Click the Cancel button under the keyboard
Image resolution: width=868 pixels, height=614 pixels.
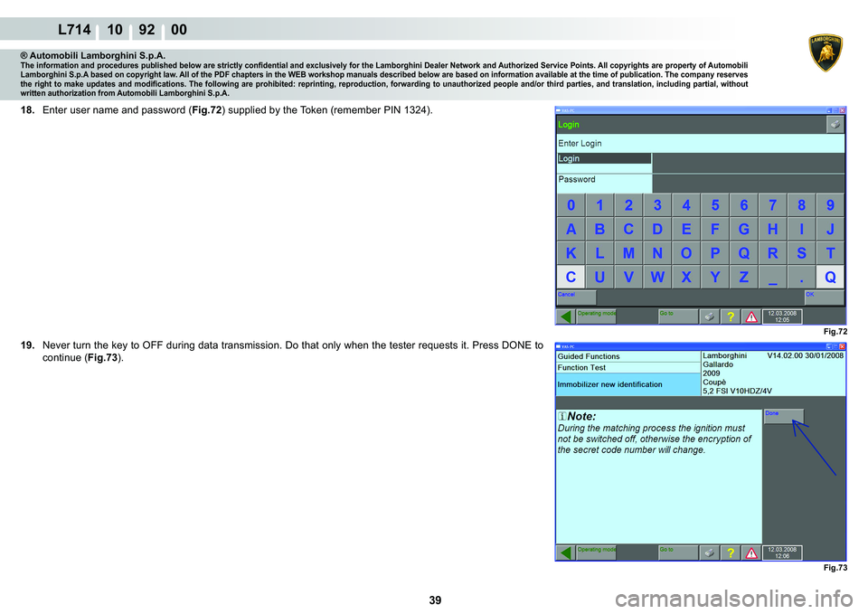pos(576,298)
